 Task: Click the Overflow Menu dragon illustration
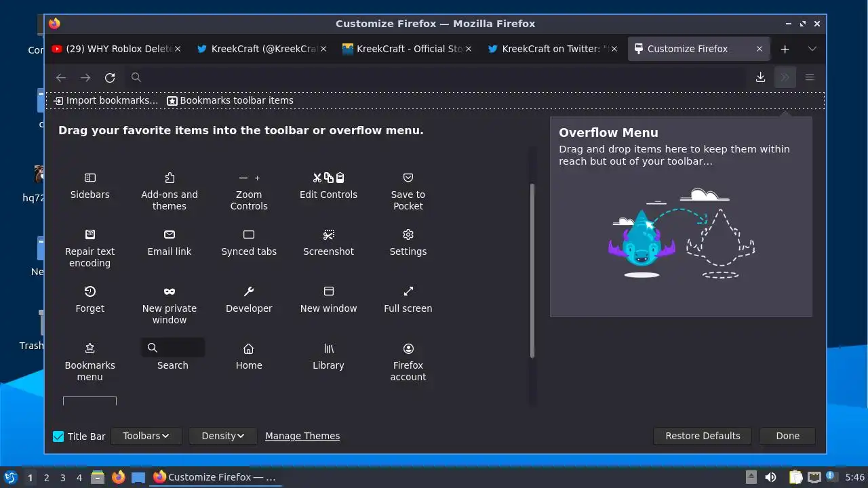point(682,235)
